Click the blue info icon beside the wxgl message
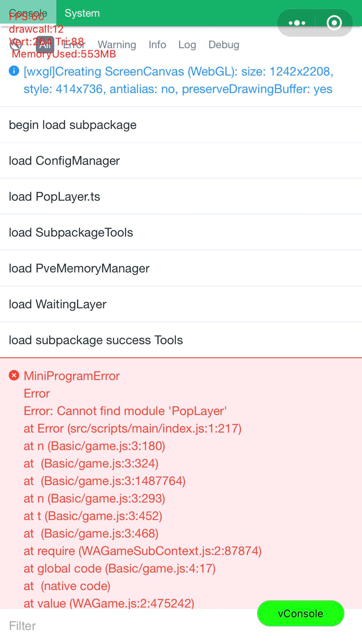362x644 pixels. click(14, 71)
